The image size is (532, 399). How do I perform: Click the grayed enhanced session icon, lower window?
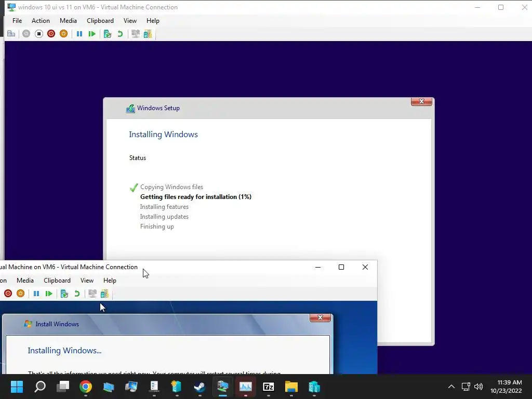click(x=92, y=294)
